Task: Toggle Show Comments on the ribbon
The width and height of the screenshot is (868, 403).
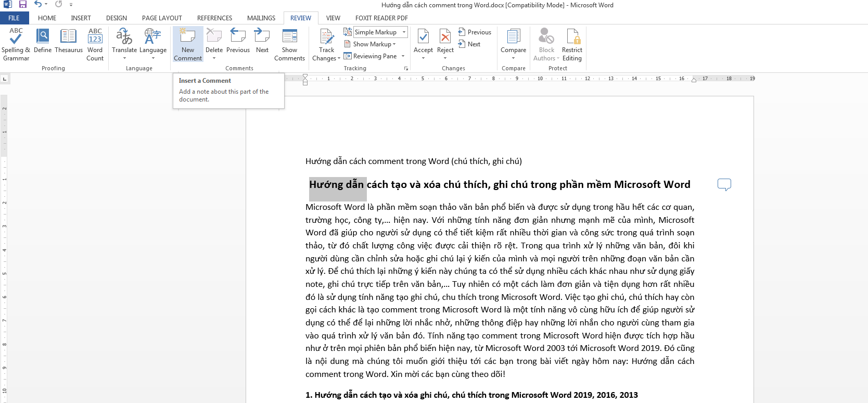Action: tap(289, 37)
